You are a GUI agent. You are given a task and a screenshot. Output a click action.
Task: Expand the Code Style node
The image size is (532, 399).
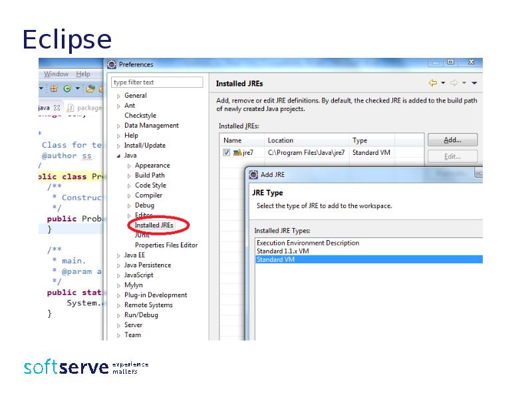pyautogui.click(x=129, y=186)
